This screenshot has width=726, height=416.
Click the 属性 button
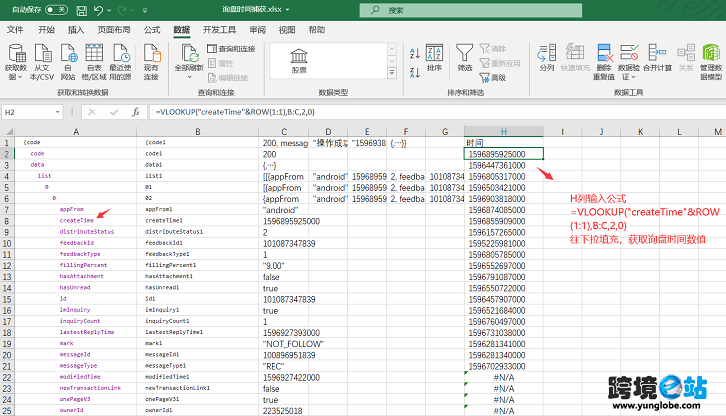[221, 63]
